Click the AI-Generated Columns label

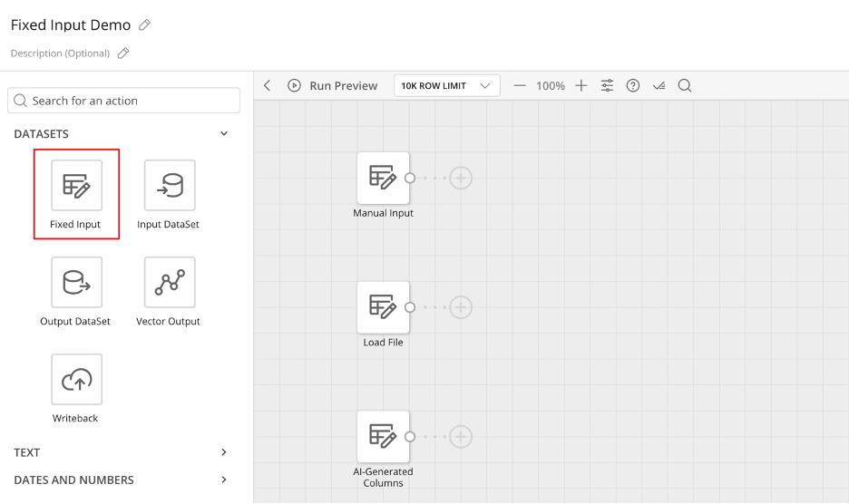point(384,478)
